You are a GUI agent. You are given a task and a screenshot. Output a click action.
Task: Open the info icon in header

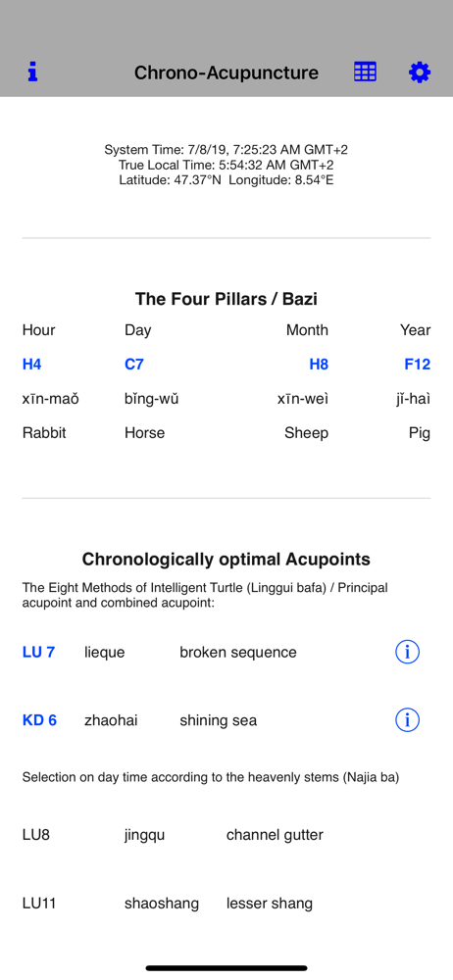(x=32, y=73)
